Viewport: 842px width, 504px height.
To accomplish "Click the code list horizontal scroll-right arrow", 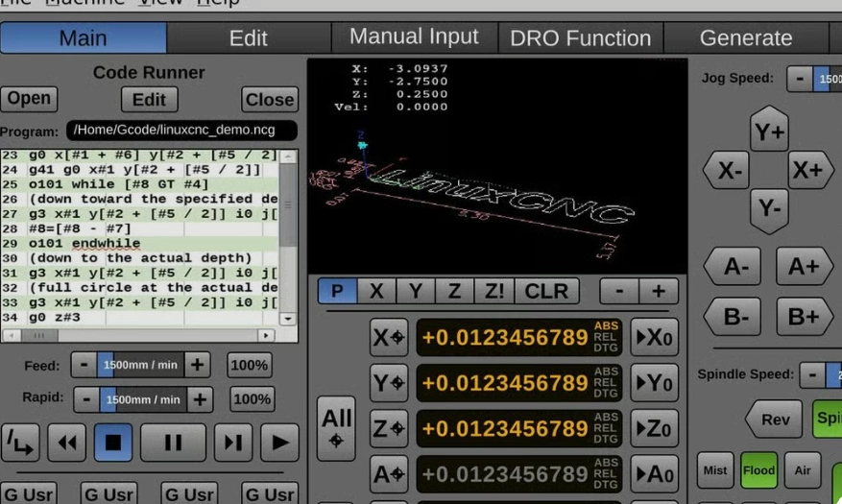I will click(266, 335).
